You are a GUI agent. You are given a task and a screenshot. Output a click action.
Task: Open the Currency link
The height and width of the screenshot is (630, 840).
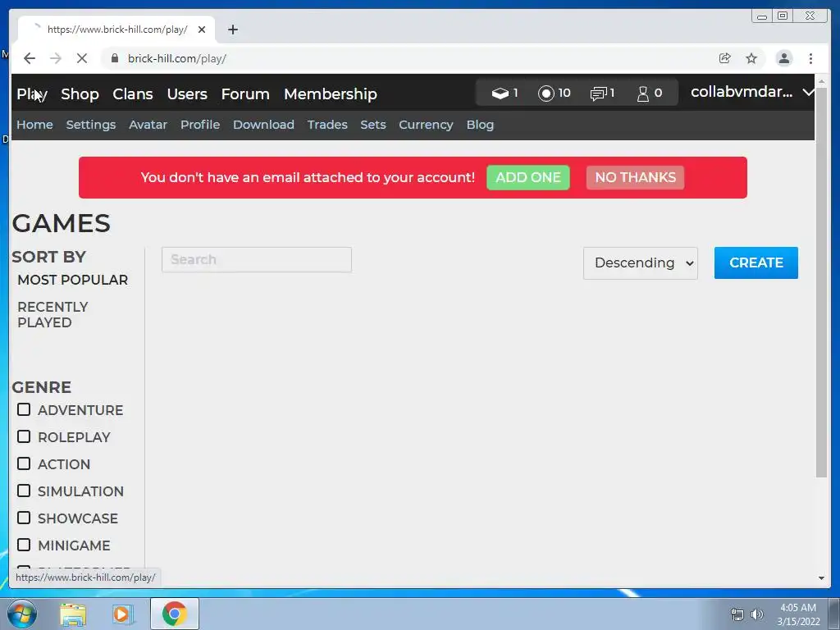[x=426, y=125]
